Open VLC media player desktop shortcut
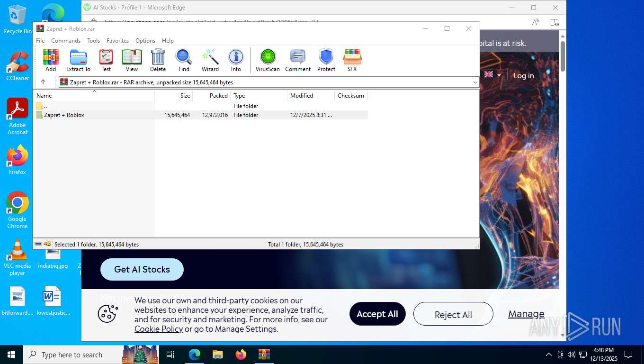This screenshot has height=364, width=644. tap(18, 257)
